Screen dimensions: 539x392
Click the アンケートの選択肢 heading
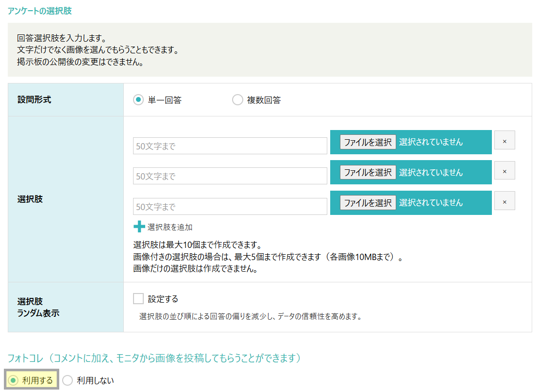[40, 11]
